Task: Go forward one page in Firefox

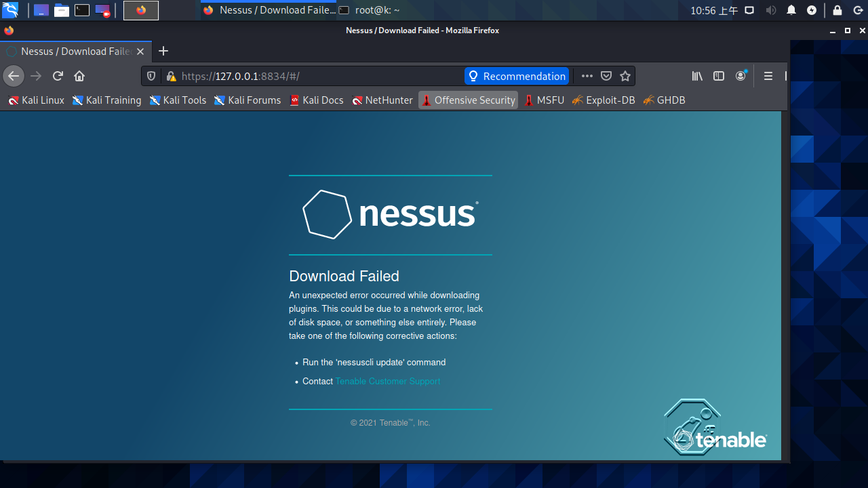Action: click(37, 76)
